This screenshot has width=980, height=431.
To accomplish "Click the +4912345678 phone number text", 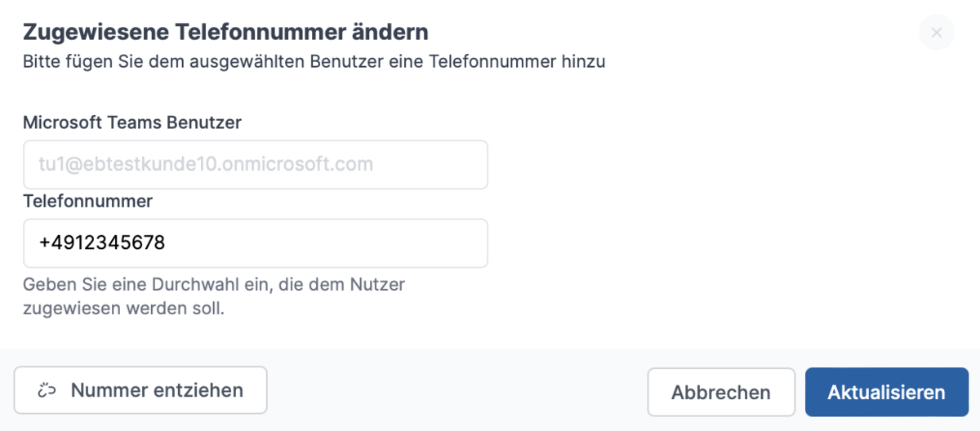I will (102, 243).
